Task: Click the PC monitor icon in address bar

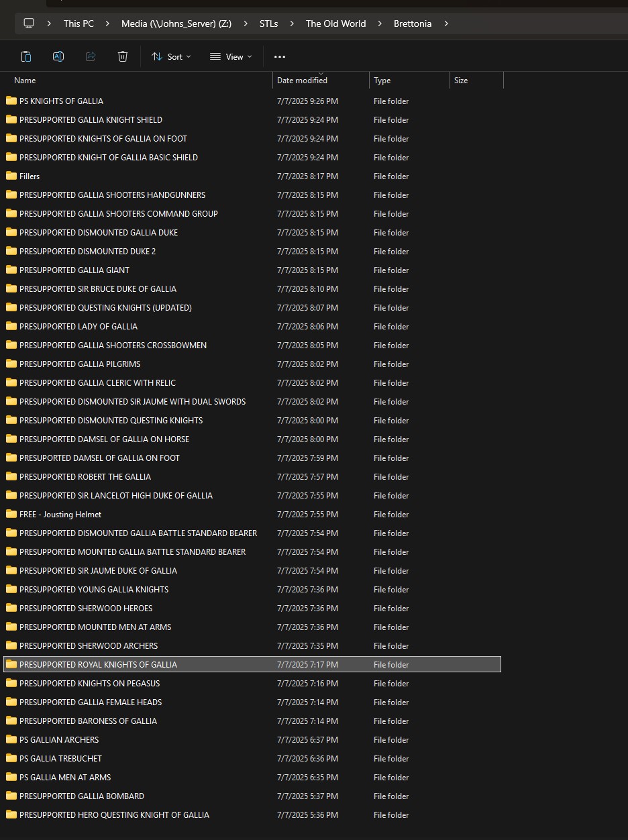Action: coord(29,23)
